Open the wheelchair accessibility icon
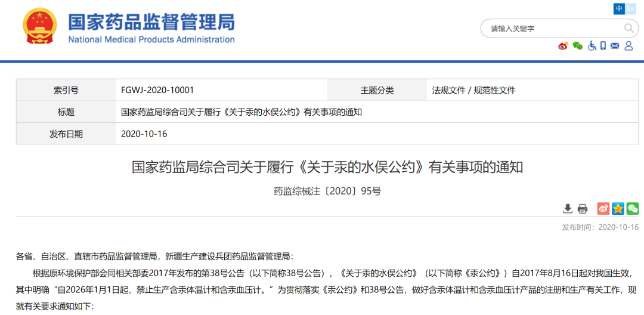This screenshot has width=644, height=315. point(592,45)
